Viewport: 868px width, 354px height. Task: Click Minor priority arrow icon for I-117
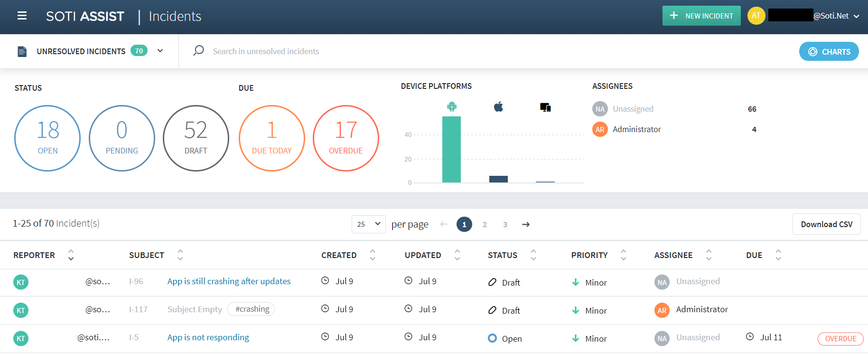point(576,310)
